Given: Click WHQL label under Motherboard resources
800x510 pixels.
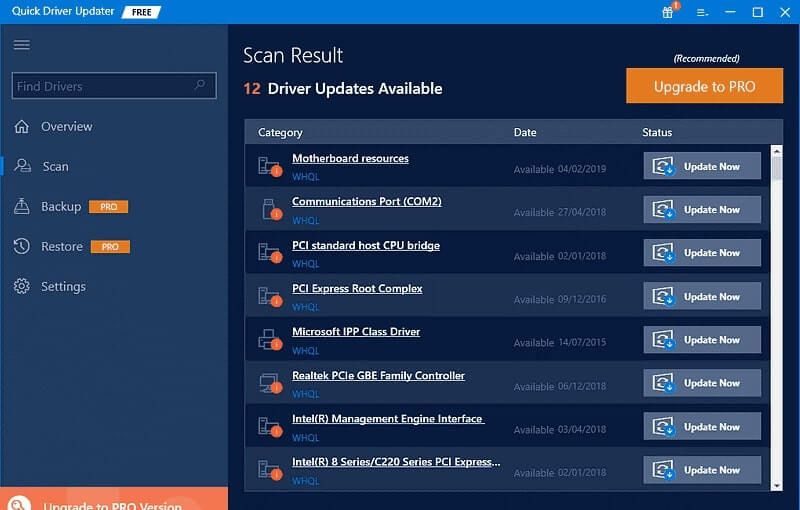Looking at the screenshot, I should [306, 177].
